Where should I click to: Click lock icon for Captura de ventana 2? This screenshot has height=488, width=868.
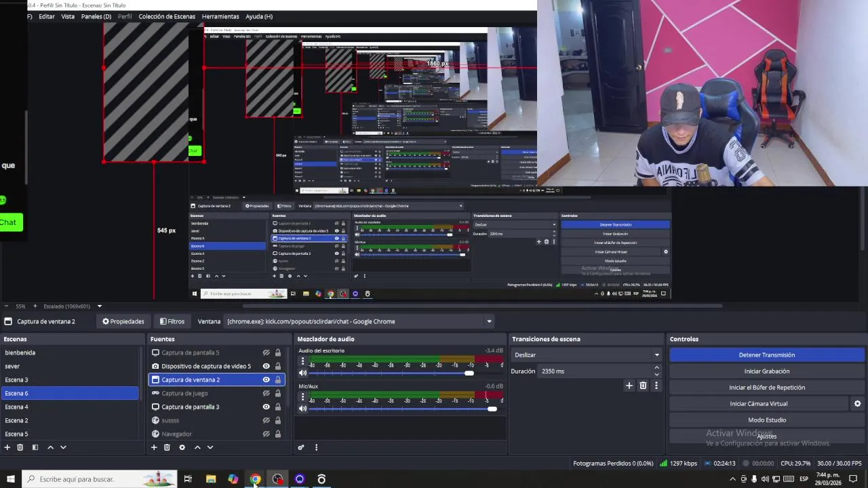[278, 380]
